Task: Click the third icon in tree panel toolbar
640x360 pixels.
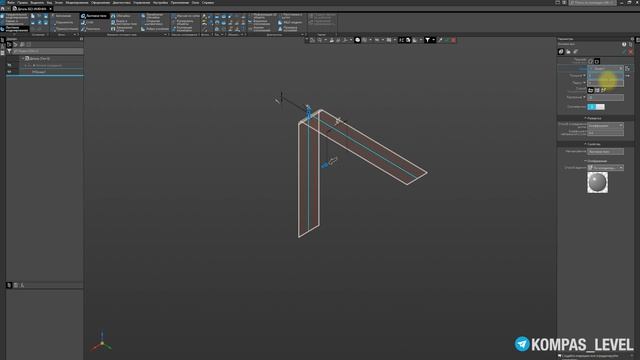Action: coord(22,44)
